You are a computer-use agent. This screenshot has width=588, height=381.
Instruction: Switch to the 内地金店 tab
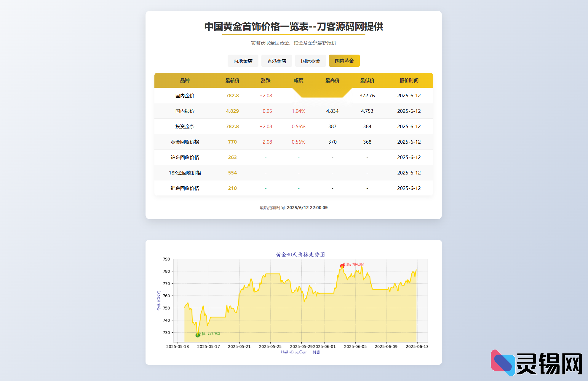point(243,61)
